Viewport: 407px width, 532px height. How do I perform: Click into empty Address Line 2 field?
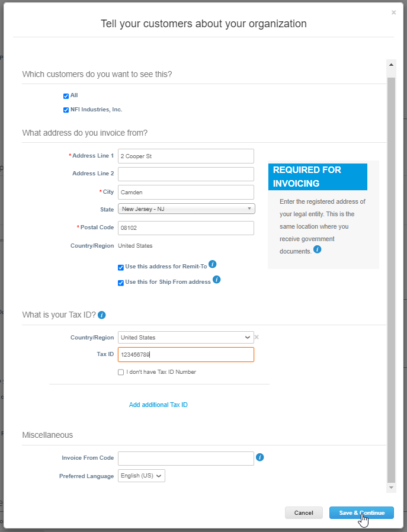[x=186, y=174]
